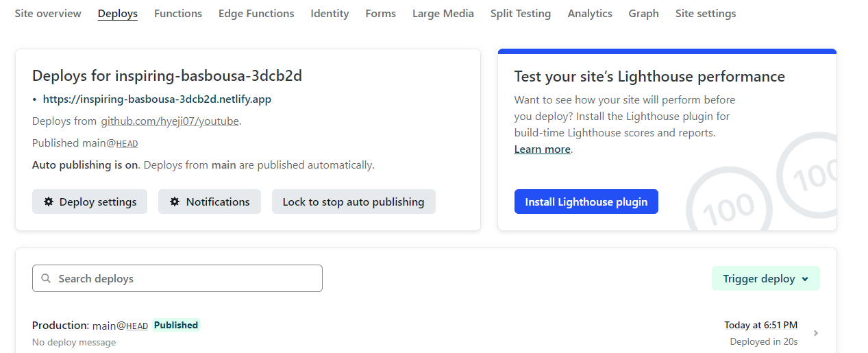
Task: Click the HEAD link in Production deploy row
Action: click(x=137, y=326)
